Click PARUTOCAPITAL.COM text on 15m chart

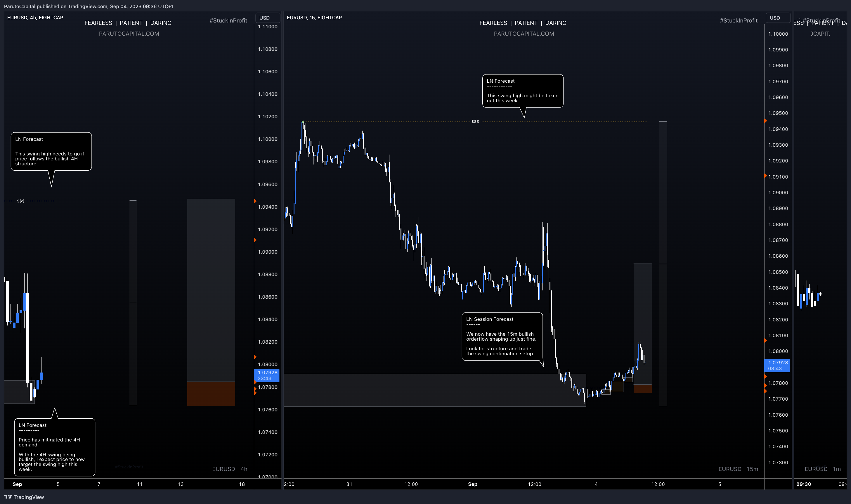(x=524, y=34)
